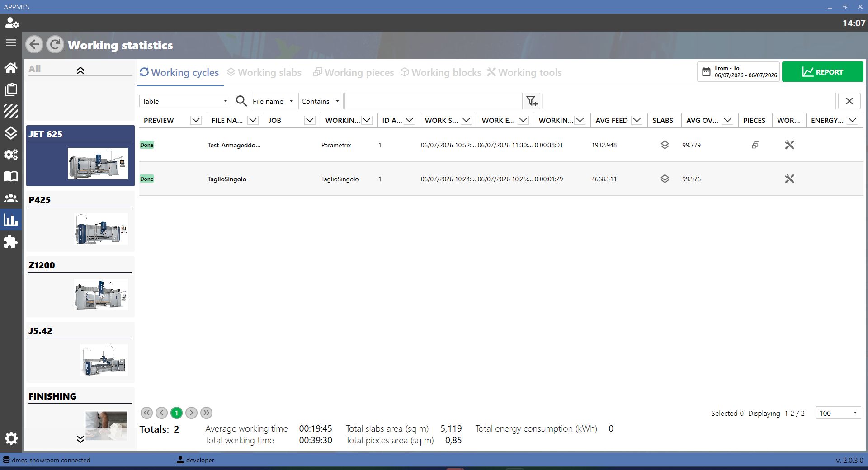Select the TaglioSingolo file name cell
Image resolution: width=868 pixels, height=470 pixels.
pyautogui.click(x=227, y=179)
